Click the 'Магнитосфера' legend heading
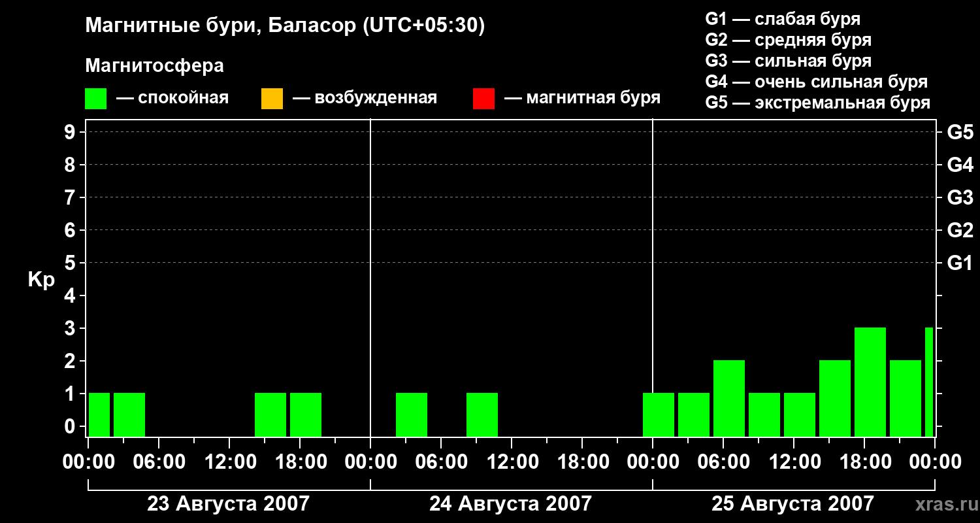Image resolution: width=980 pixels, height=523 pixels. point(154,66)
